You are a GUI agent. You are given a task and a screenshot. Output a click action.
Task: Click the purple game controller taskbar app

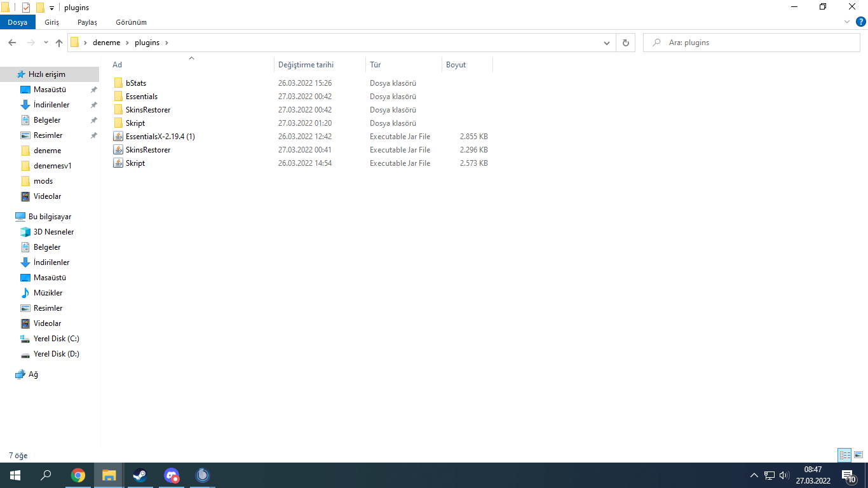click(x=171, y=475)
